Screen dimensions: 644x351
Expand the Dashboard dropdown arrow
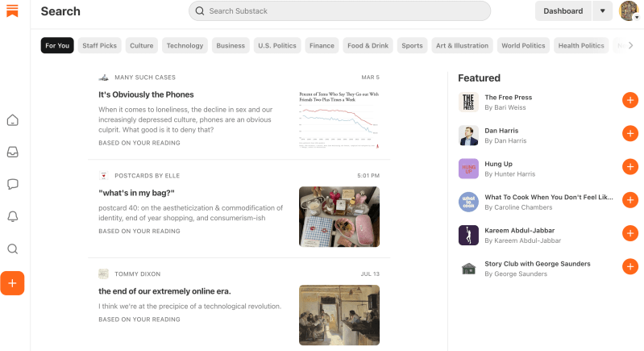click(603, 11)
